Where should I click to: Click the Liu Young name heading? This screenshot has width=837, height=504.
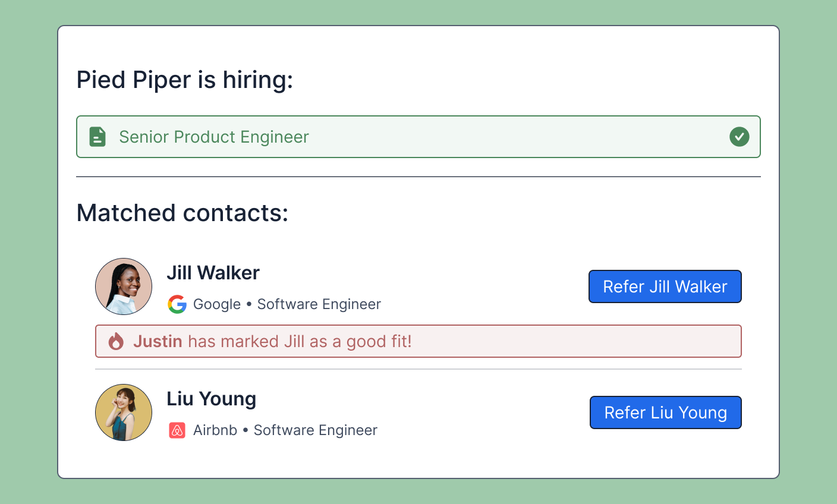[211, 399]
